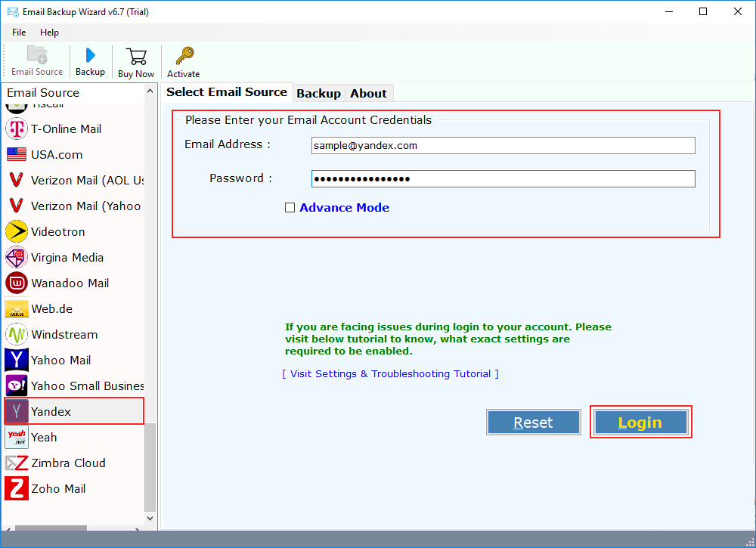Click the Advance Mode label text
Image resolution: width=756 pixels, height=548 pixels.
(344, 208)
